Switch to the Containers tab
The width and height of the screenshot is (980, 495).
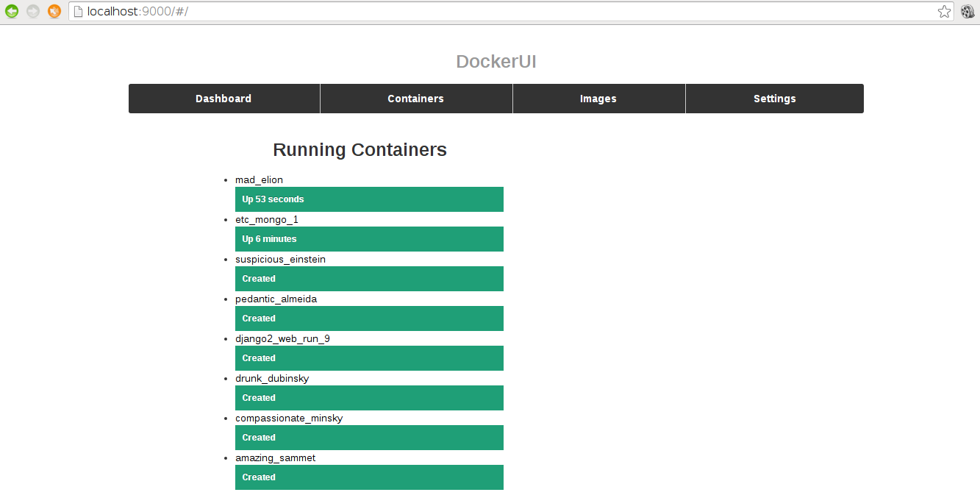(x=415, y=99)
